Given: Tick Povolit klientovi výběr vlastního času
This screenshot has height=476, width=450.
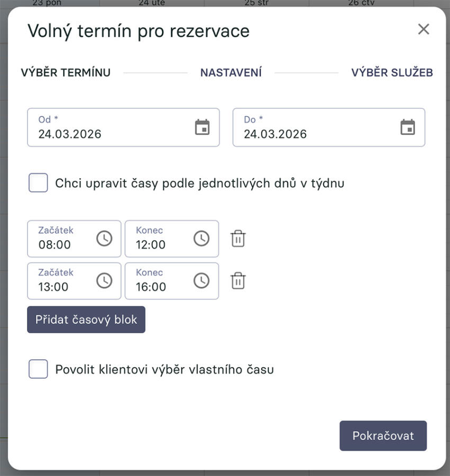Looking at the screenshot, I should click(x=38, y=369).
